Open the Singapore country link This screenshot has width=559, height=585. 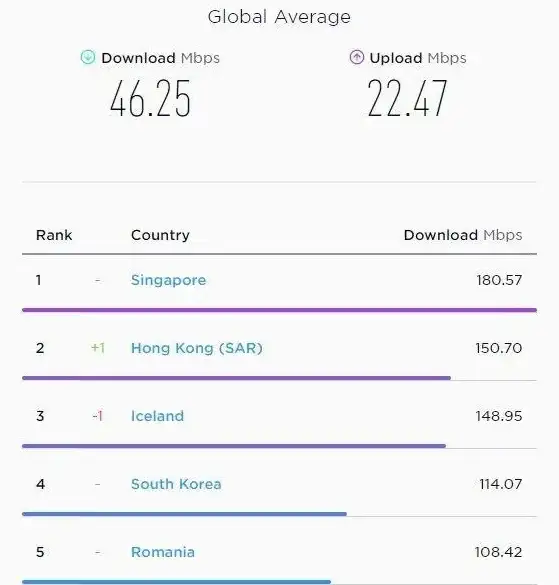pyautogui.click(x=168, y=280)
